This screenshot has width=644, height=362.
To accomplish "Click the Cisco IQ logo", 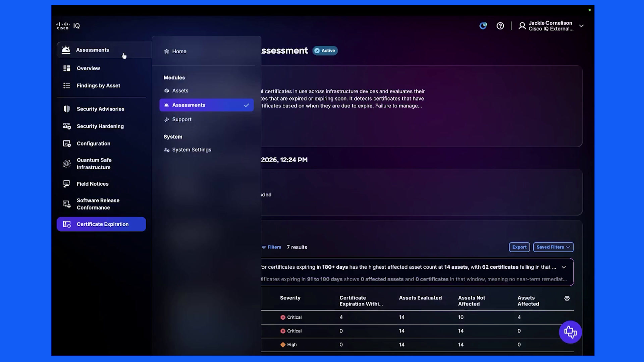I will pos(68,26).
